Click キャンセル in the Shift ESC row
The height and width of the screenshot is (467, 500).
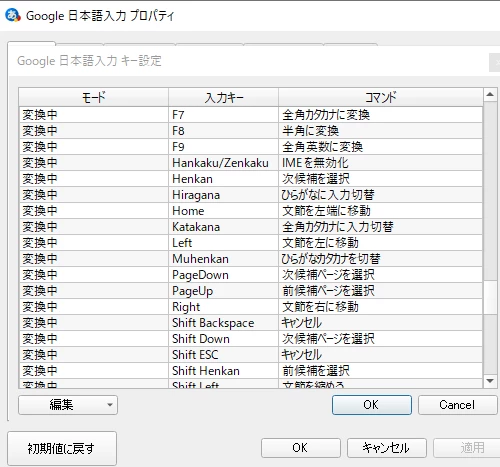coord(381,355)
